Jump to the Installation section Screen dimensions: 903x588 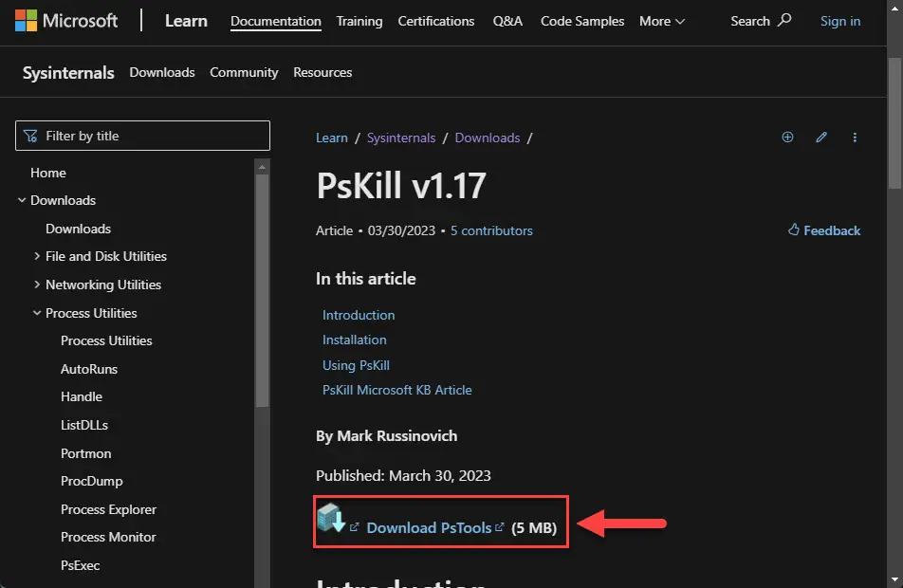point(355,340)
